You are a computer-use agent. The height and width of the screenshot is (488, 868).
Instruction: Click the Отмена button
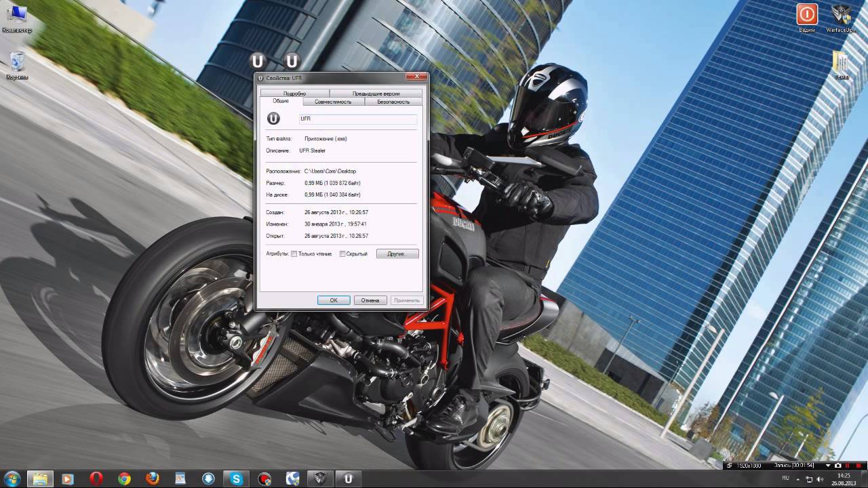(x=370, y=300)
